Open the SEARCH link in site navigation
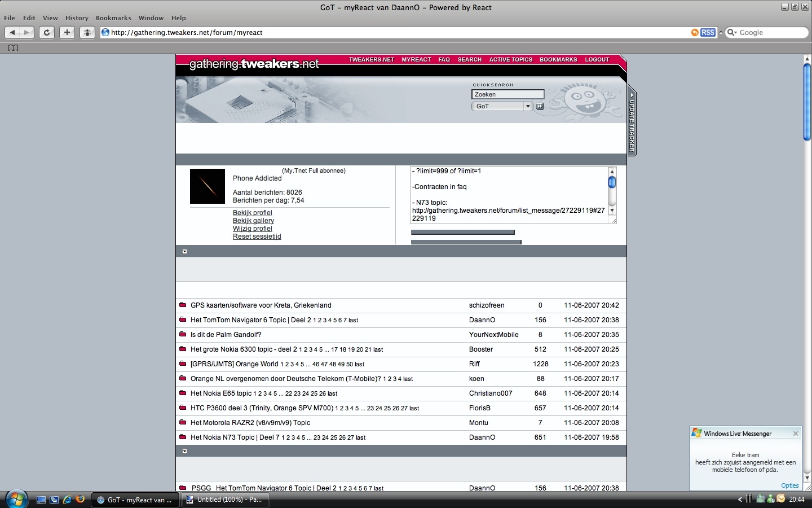 pos(470,59)
